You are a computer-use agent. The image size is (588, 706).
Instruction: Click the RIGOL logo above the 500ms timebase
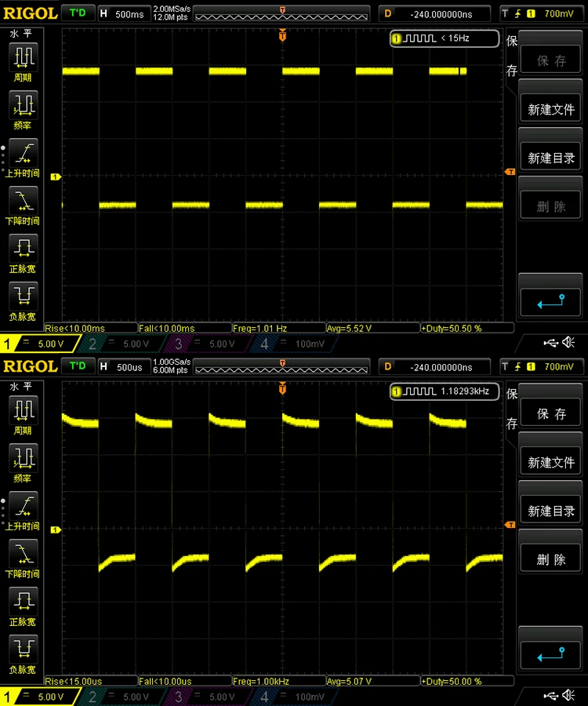coord(31,13)
